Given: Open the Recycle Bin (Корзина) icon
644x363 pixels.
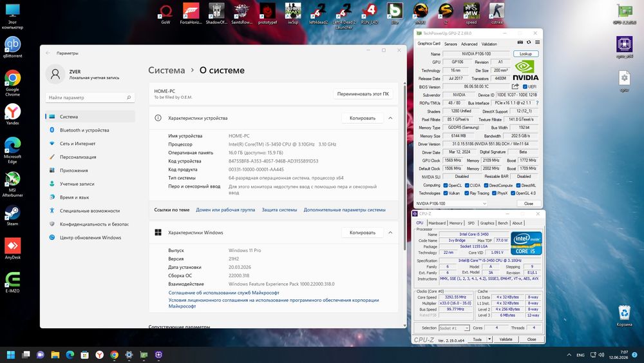Looking at the screenshot, I should click(x=624, y=316).
